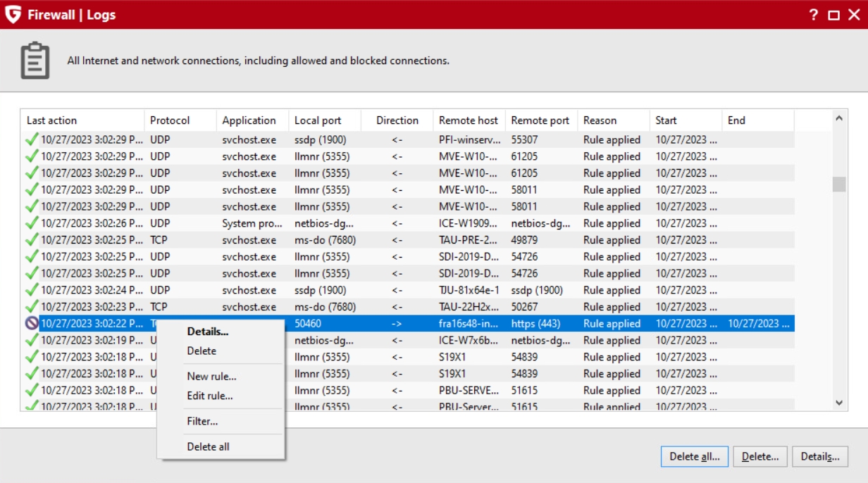Sort by the Protocol column header
Screen dimensions: 868x483
pyautogui.click(x=180, y=120)
